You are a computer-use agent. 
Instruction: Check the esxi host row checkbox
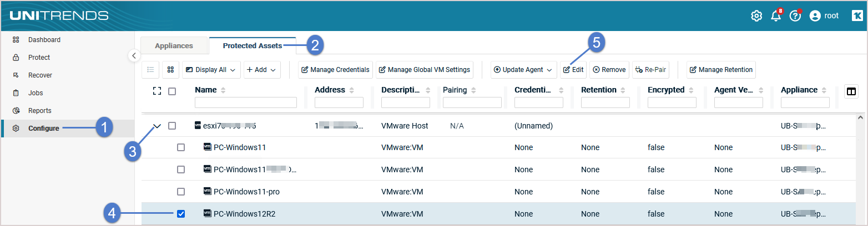pyautogui.click(x=172, y=126)
